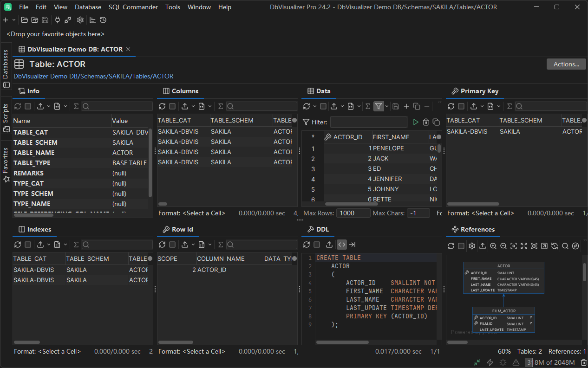The width and height of the screenshot is (588, 368).
Task: Open dropdown beside the new plus icon
Action: pos(14,20)
